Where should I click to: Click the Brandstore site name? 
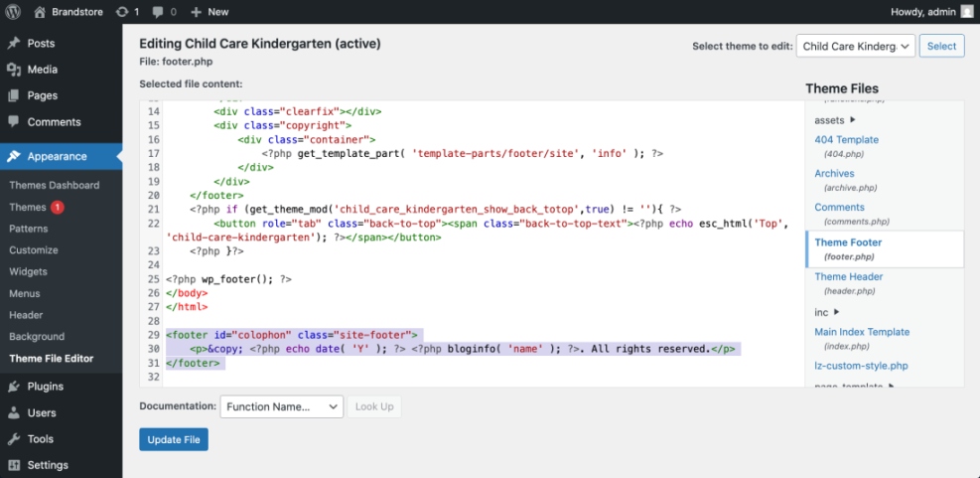pos(76,11)
